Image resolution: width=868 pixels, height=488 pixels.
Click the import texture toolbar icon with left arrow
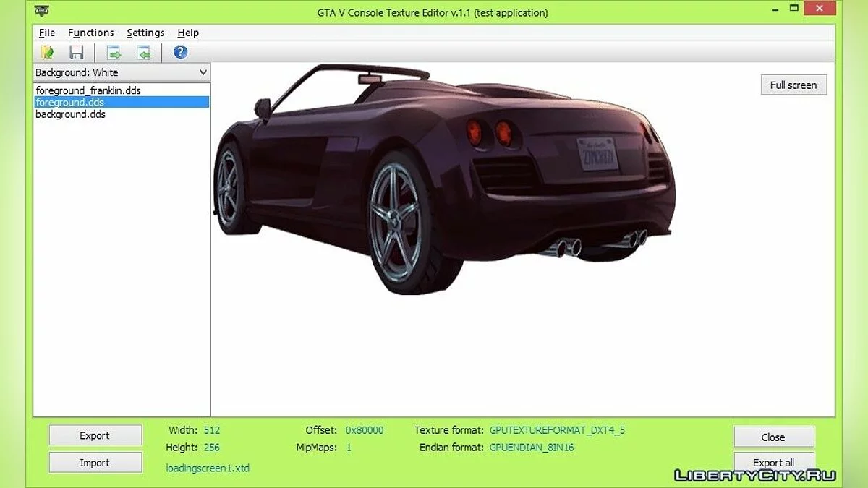[144, 52]
